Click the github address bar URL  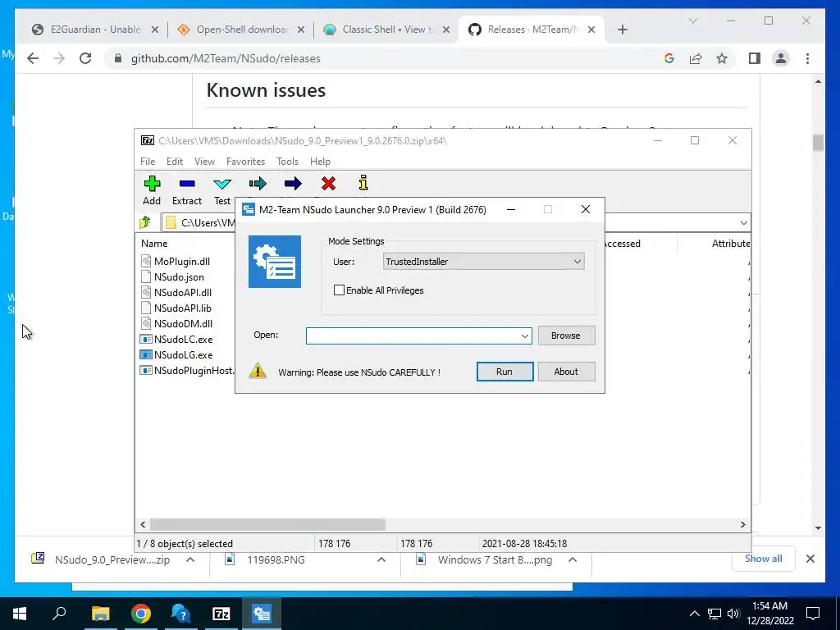226,58
